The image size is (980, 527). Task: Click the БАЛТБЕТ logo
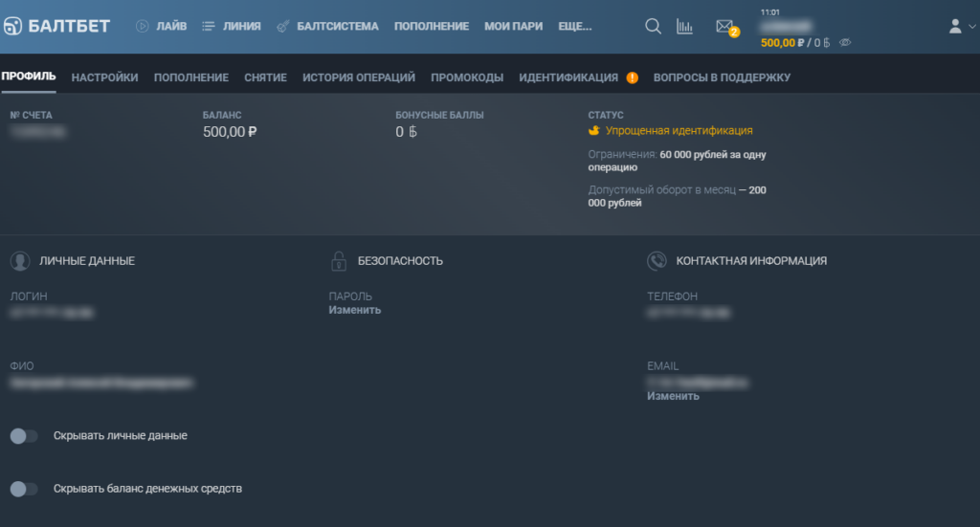pyautogui.click(x=56, y=26)
